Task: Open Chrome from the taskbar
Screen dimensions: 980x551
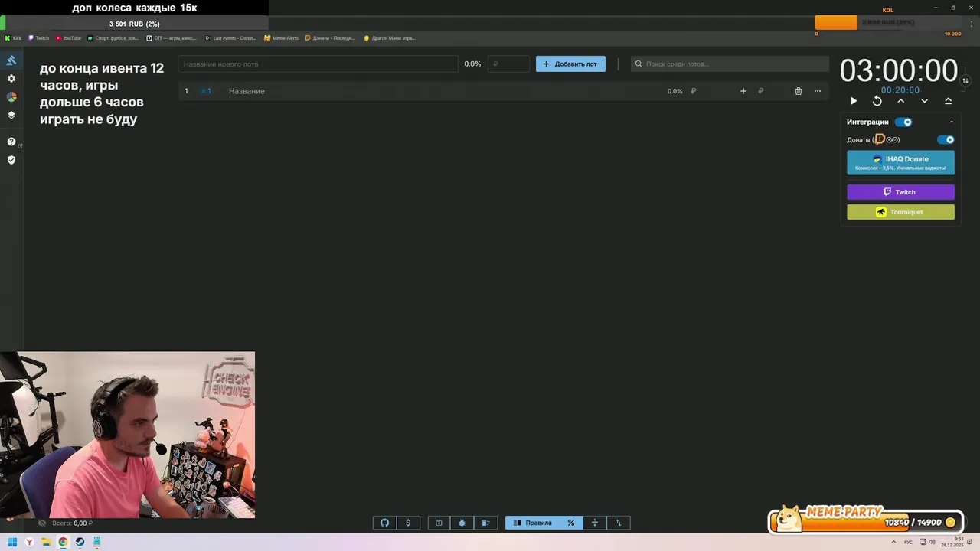Action: click(63, 542)
